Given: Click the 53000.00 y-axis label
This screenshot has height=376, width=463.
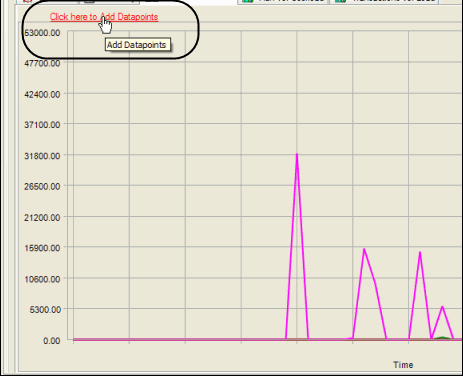Looking at the screenshot, I should [42, 33].
